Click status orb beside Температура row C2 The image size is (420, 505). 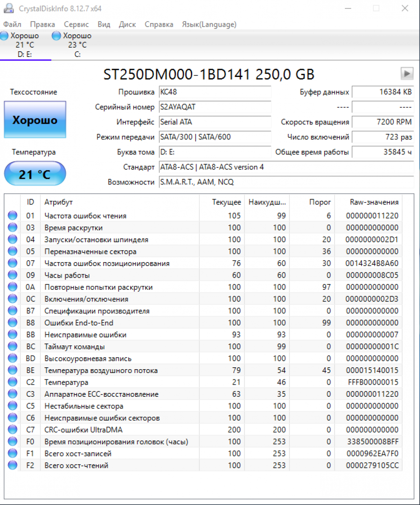tap(13, 382)
